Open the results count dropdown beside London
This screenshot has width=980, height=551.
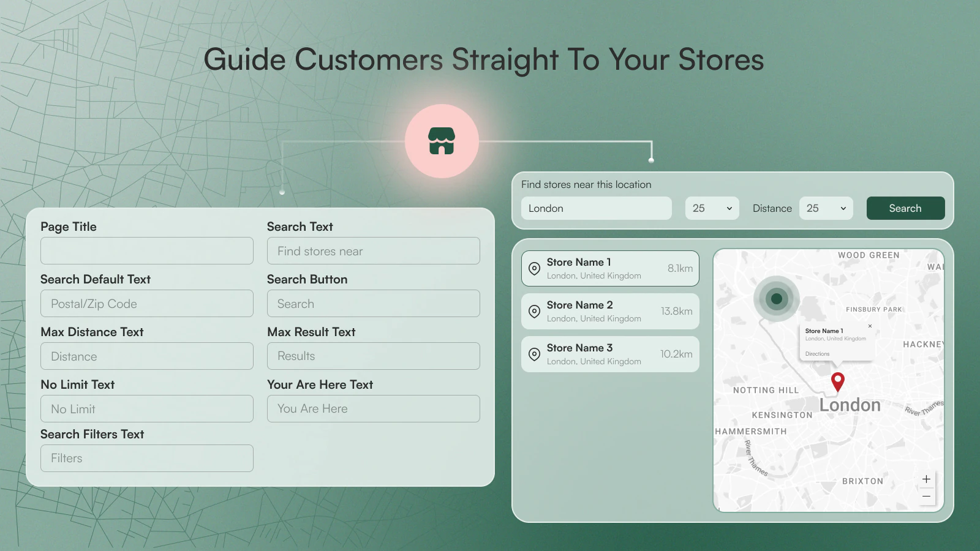pos(712,208)
